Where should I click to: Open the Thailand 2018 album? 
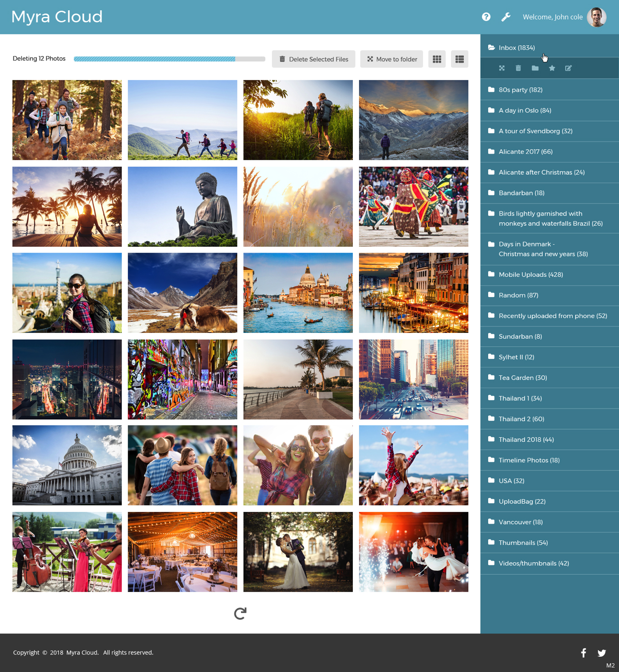524,439
